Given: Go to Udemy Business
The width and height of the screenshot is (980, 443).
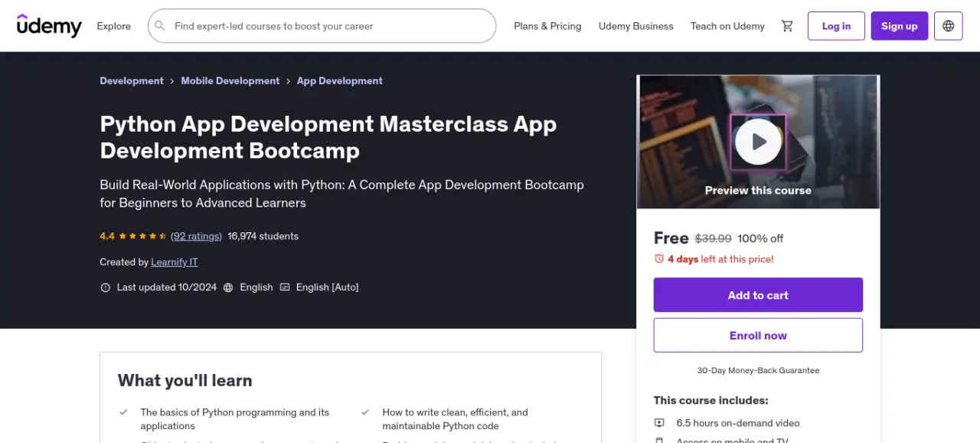Looking at the screenshot, I should coord(636,26).
